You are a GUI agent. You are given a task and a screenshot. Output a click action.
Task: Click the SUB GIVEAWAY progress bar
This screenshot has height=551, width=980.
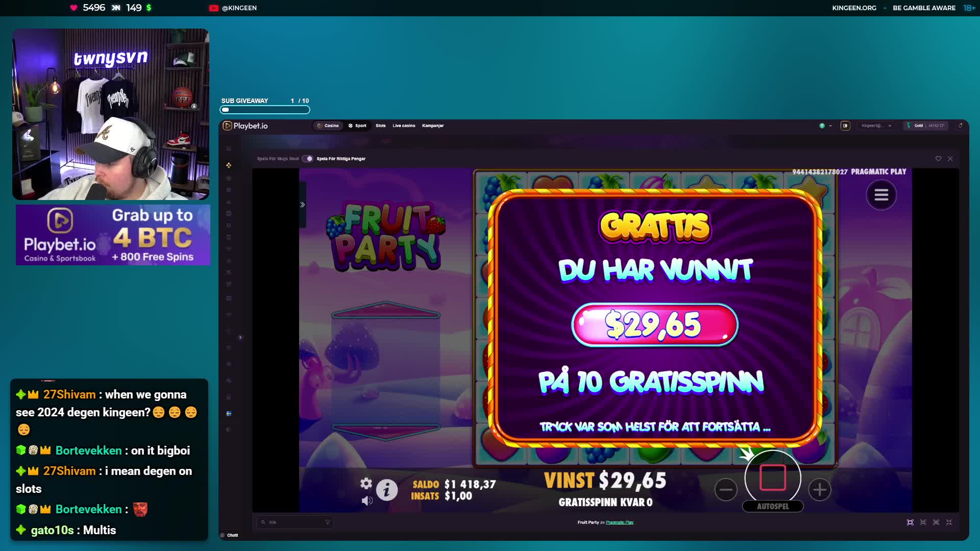(x=265, y=110)
